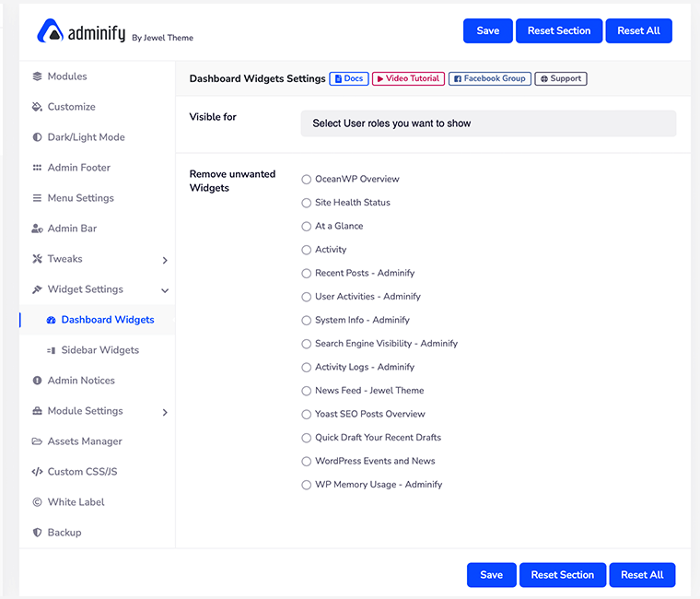Screen dimensions: 700x599
Task: Open the Docs link badge
Action: point(349,78)
